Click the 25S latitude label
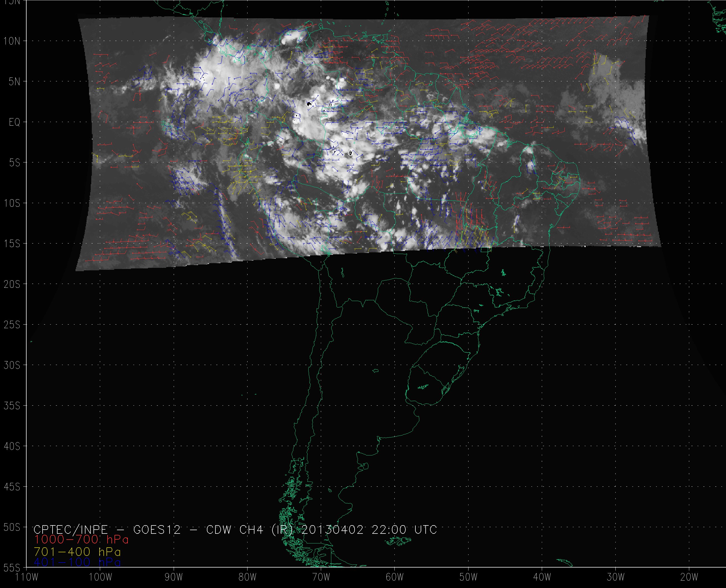The width and height of the screenshot is (726, 588). point(12,325)
